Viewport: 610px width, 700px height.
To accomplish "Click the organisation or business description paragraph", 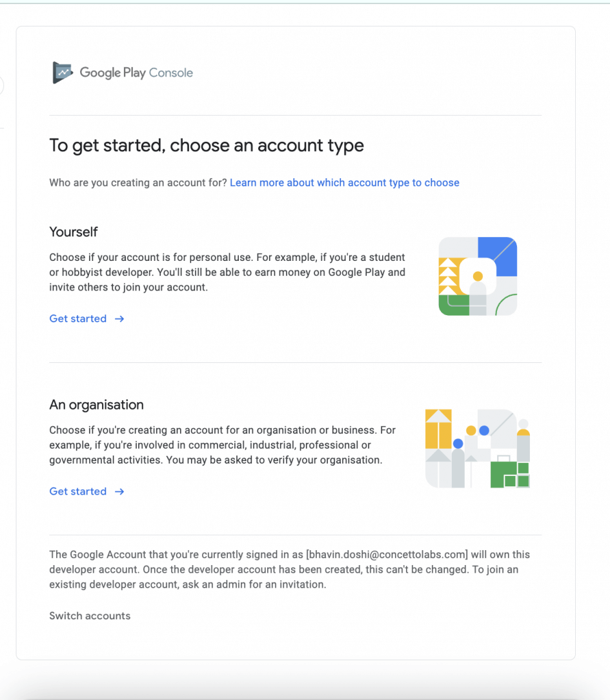I will (223, 445).
